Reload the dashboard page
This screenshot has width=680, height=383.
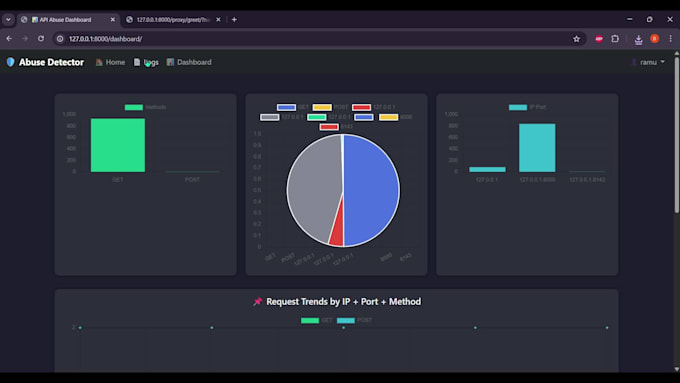pos(41,39)
